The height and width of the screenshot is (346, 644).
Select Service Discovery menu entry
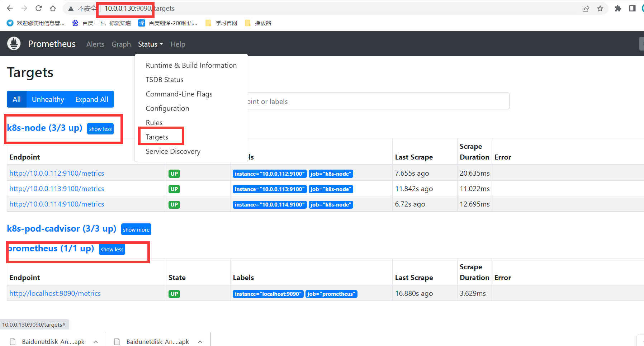(x=191, y=151)
